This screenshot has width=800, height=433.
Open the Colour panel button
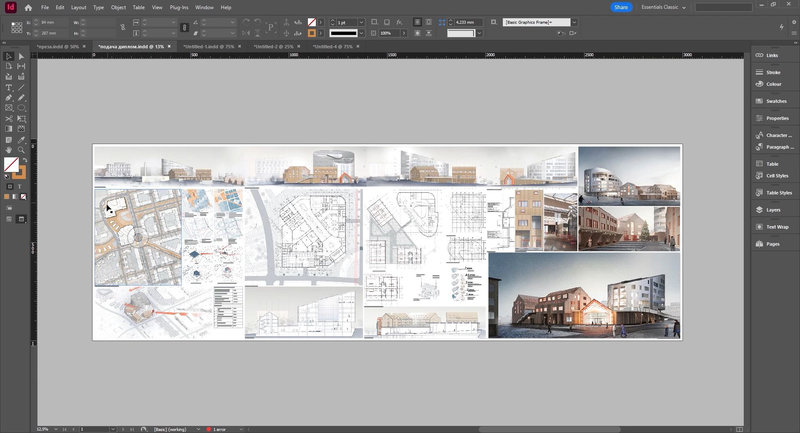[x=773, y=84]
